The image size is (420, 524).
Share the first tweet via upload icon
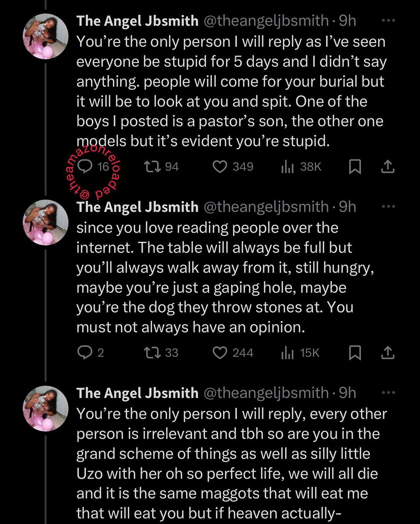[388, 166]
